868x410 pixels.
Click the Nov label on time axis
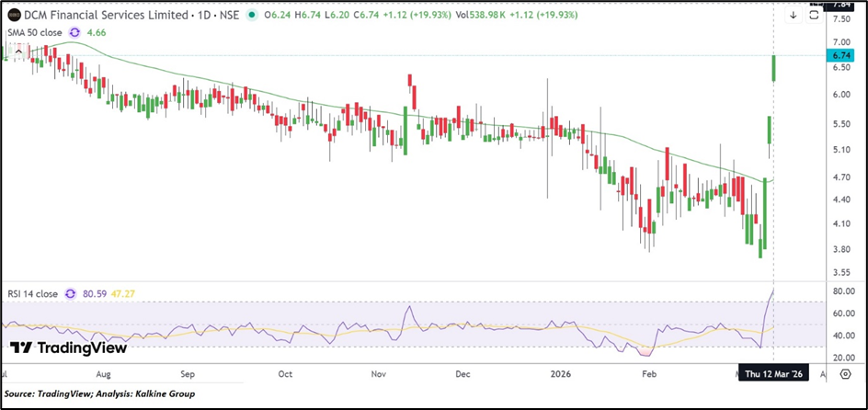point(378,374)
